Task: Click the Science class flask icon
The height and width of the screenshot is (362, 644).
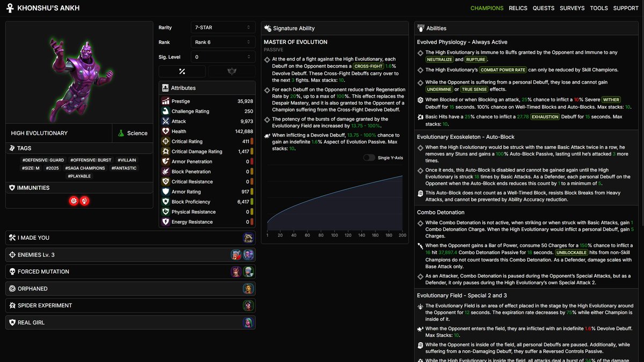Action: click(121, 133)
